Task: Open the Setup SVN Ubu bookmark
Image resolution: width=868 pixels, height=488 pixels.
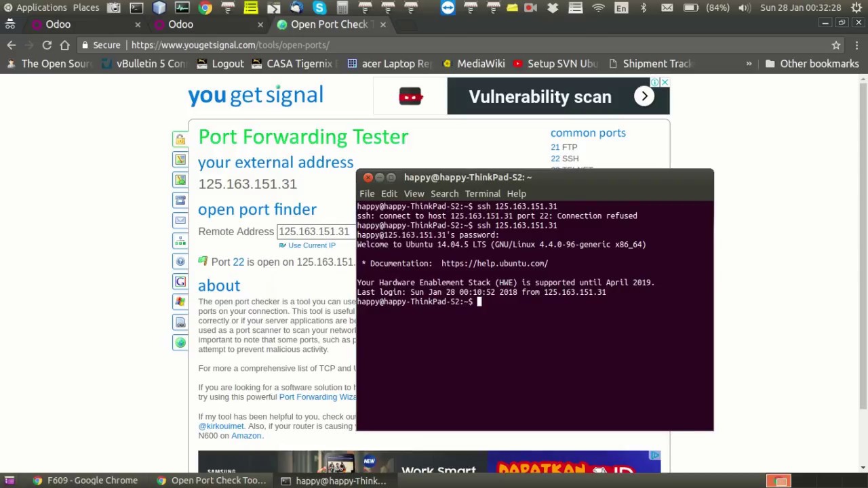Action: (x=555, y=64)
